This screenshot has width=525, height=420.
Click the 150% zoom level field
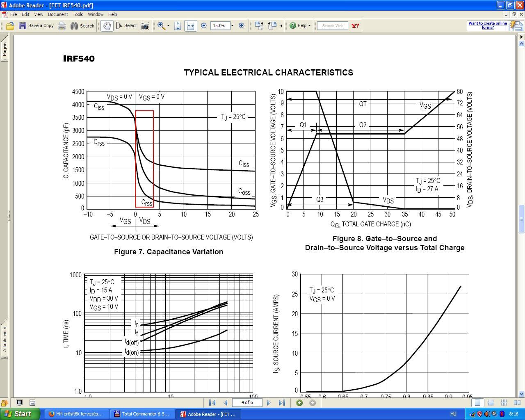(219, 25)
